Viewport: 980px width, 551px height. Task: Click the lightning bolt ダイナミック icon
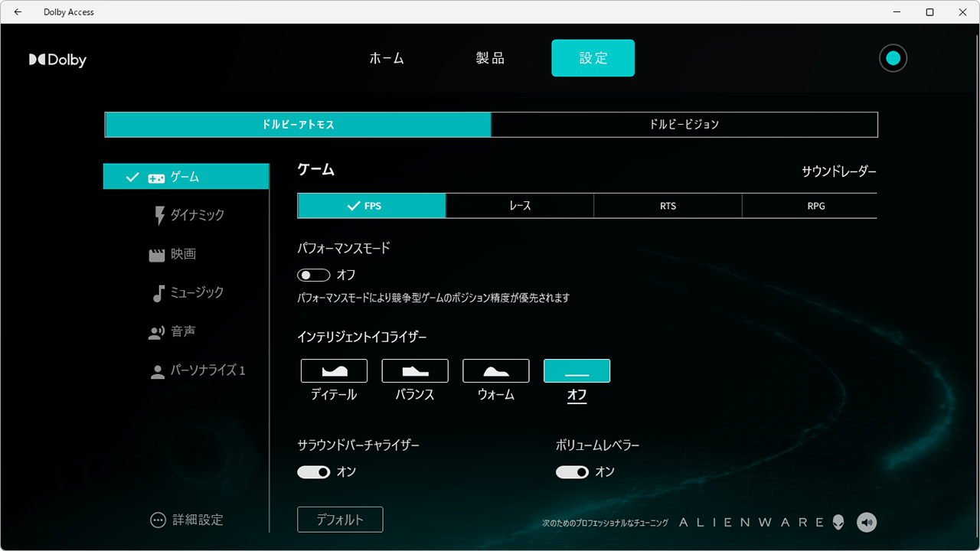[159, 216]
